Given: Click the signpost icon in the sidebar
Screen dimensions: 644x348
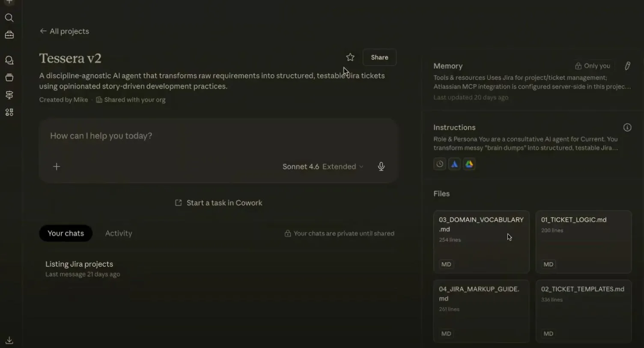Looking at the screenshot, I should (9, 95).
